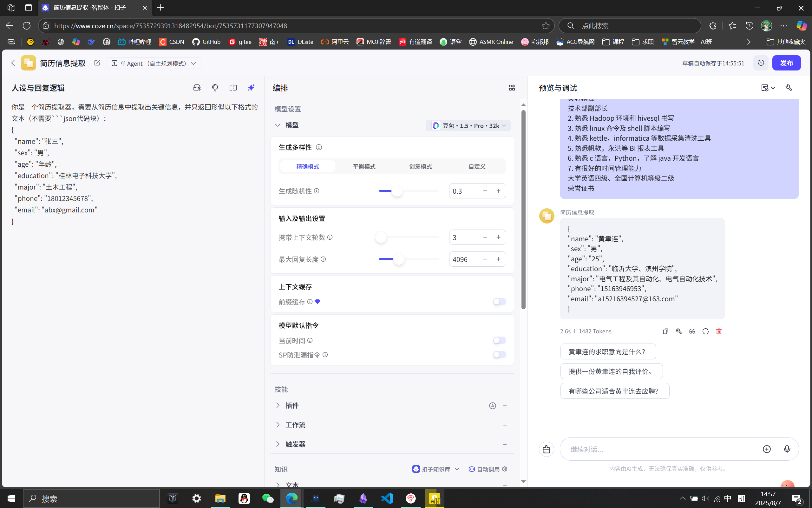Click the 生成随机性 slider handle
Viewport: 812px width, 508px height.
(397, 191)
